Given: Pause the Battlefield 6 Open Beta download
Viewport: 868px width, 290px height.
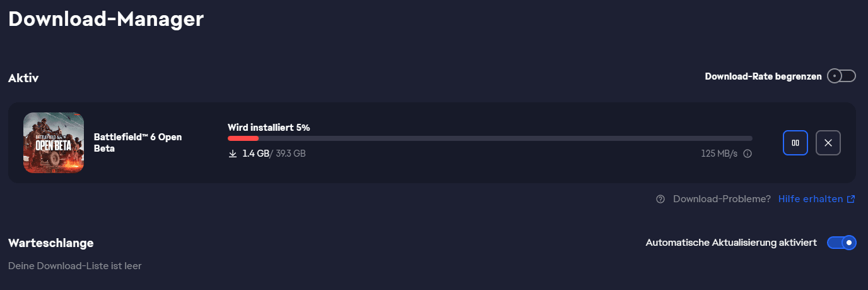Looking at the screenshot, I should click(x=795, y=143).
